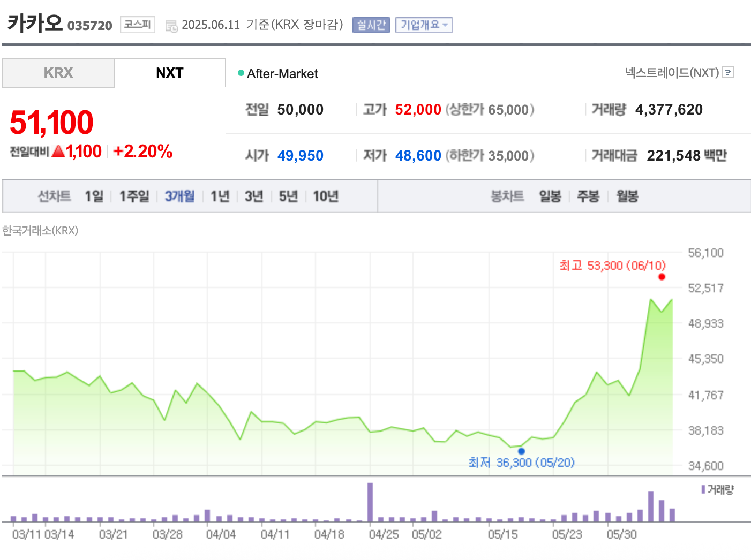Choose the 3개월 chart range
Screen dimensions: 751x560
[x=179, y=196]
